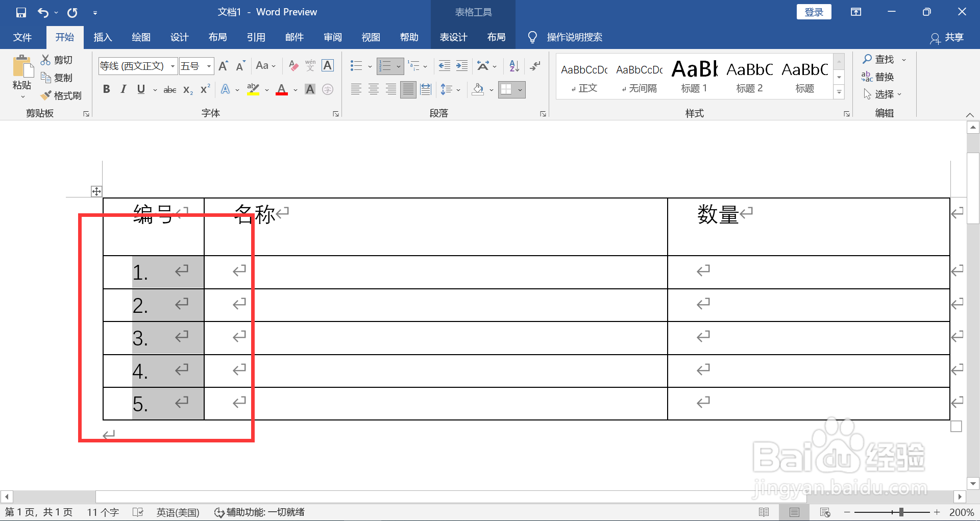This screenshot has width=980, height=521.
Task: Apply bold formatting
Action: point(106,89)
